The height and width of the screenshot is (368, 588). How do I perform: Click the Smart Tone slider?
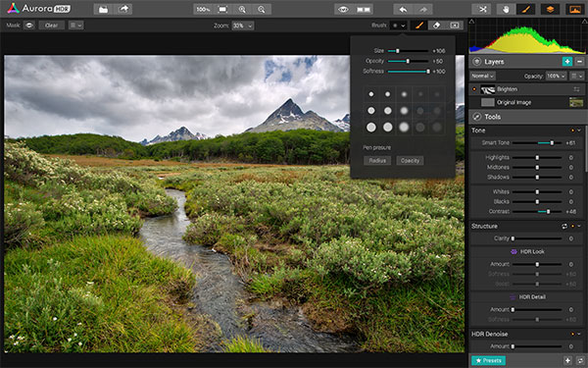[x=537, y=142]
